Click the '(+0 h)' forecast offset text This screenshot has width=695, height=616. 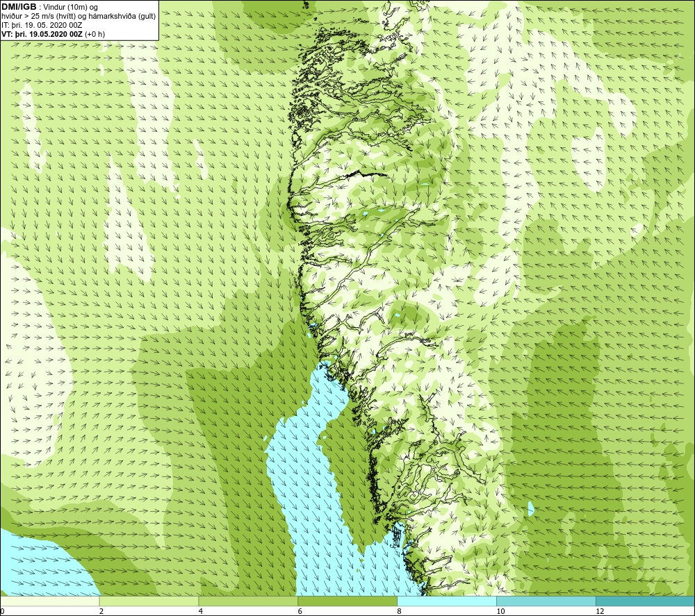pos(95,34)
